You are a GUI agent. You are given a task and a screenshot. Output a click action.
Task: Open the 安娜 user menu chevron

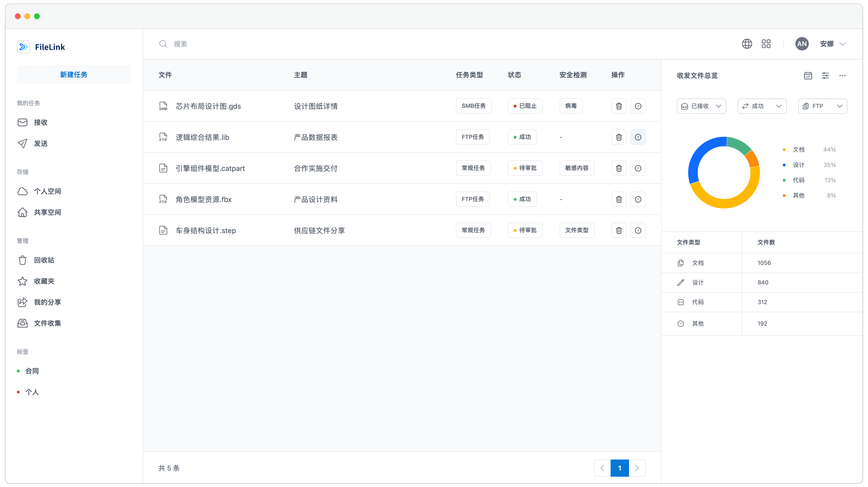point(842,44)
